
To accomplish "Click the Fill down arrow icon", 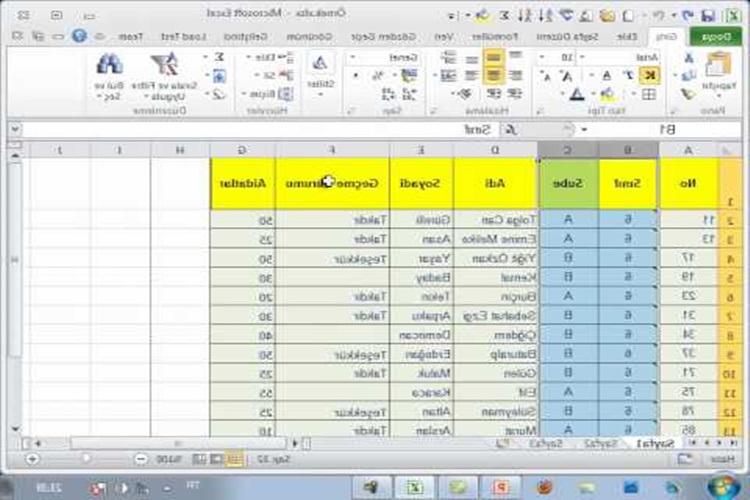I will pyautogui.click(x=219, y=76).
